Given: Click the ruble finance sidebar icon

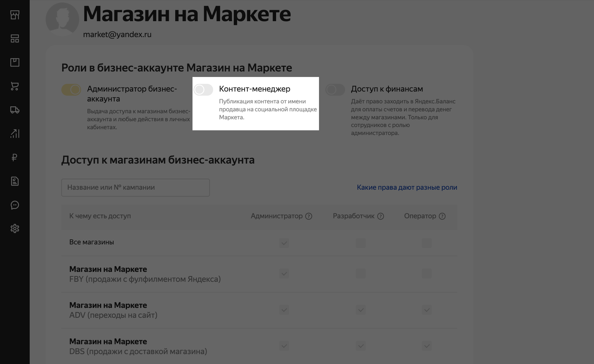Looking at the screenshot, I should (15, 157).
